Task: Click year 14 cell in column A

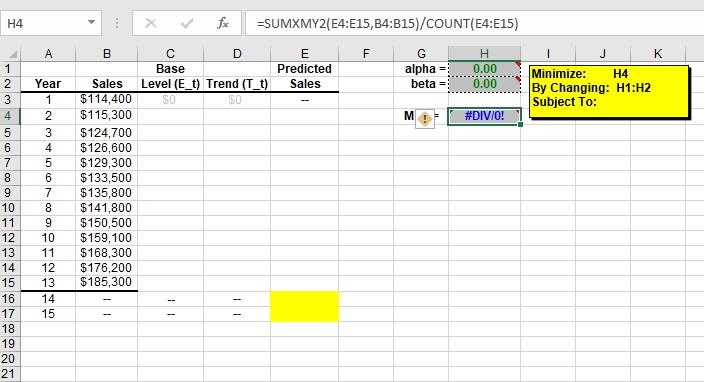Action: pyautogui.click(x=48, y=299)
